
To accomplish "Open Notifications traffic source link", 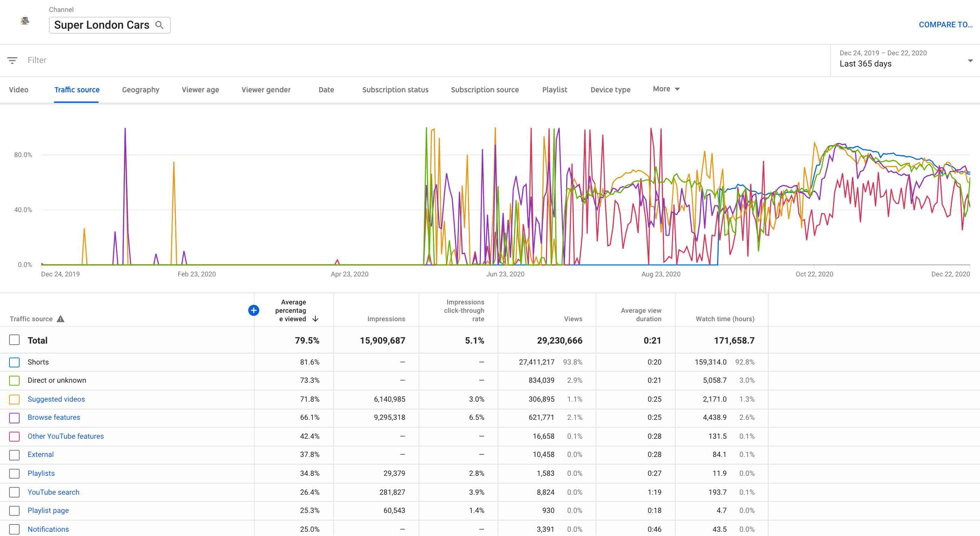I will point(48,529).
